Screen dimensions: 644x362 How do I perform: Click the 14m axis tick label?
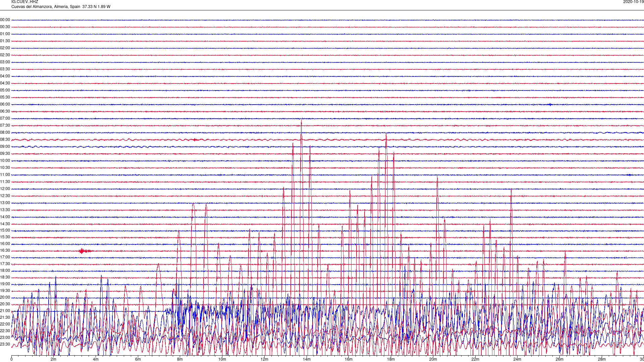[307, 359]
